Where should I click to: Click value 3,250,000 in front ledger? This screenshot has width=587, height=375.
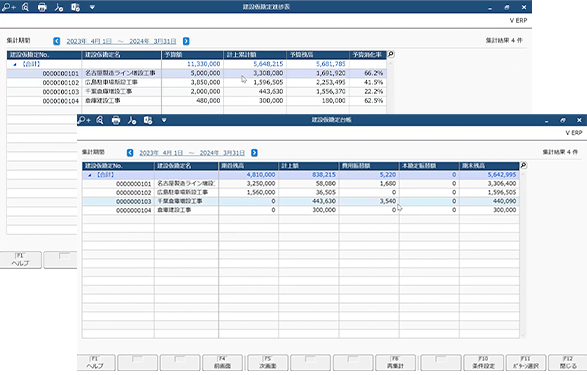261,184
